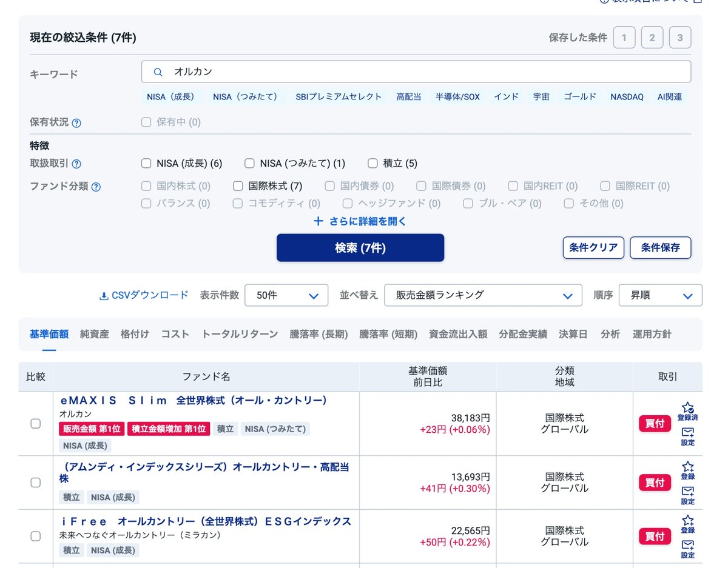Click 買付 button for eMAXIS Slim

(x=655, y=424)
